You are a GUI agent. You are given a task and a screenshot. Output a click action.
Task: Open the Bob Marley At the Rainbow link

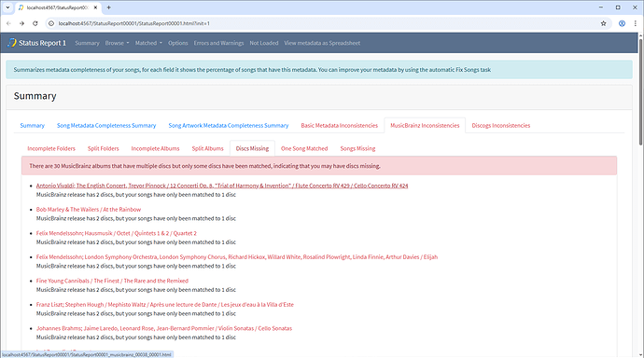89,209
